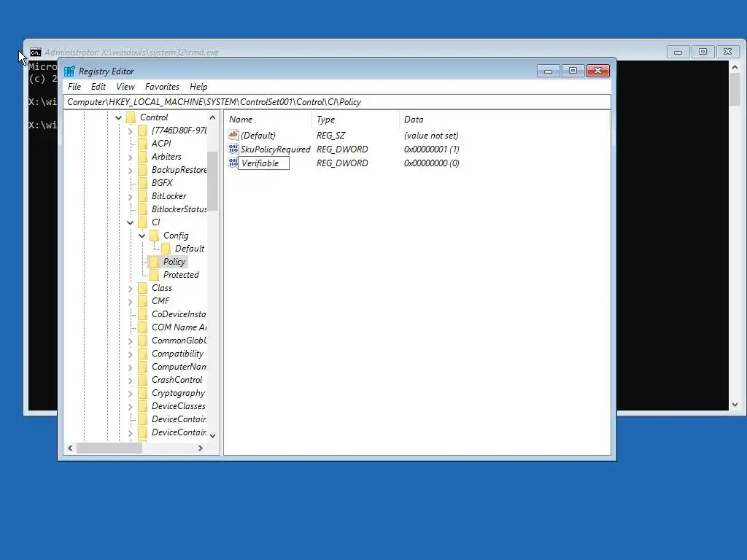Select the COM Name Arbiter key

[179, 327]
